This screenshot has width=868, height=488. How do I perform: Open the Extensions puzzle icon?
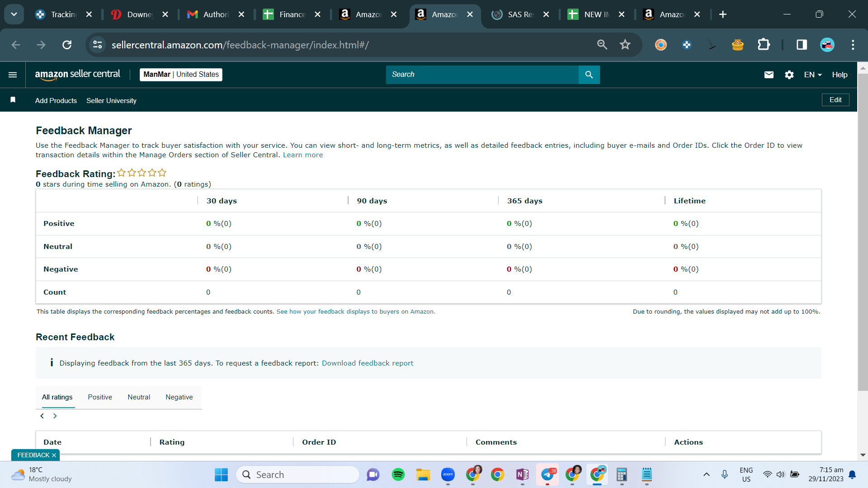pos(764,45)
